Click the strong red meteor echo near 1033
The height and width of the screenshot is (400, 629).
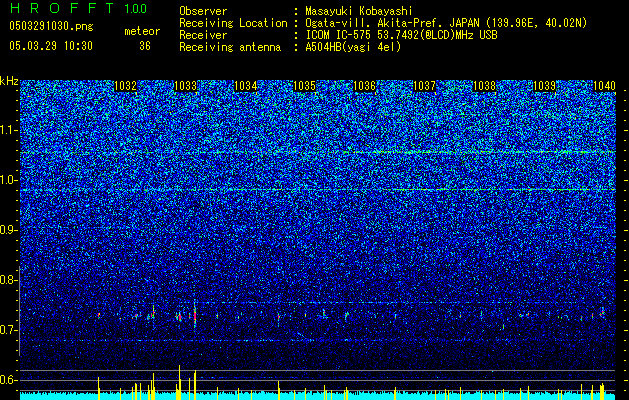coord(195,317)
